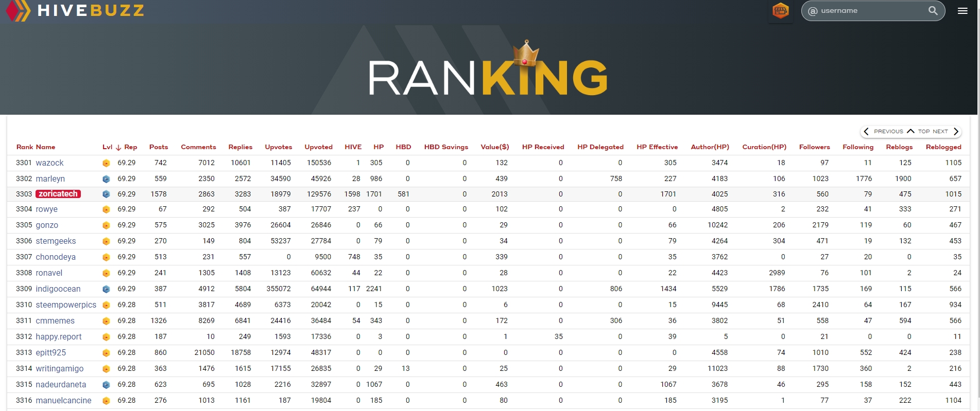Open ronavel's profile link
The image size is (980, 411).
49,273
